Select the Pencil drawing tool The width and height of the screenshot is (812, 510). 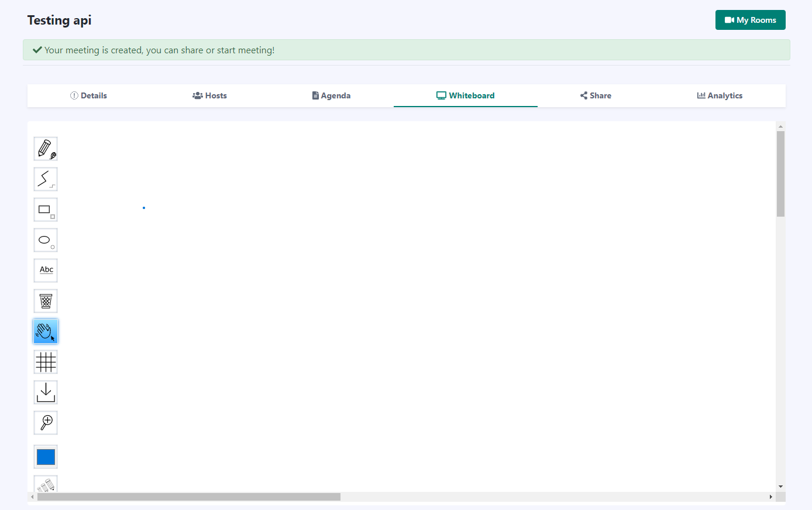[x=46, y=149]
